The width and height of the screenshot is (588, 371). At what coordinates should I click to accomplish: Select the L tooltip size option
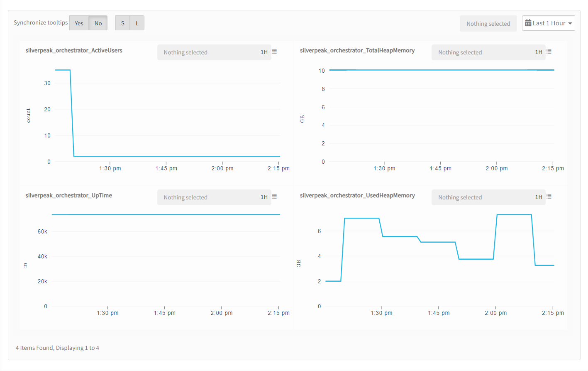pos(137,23)
